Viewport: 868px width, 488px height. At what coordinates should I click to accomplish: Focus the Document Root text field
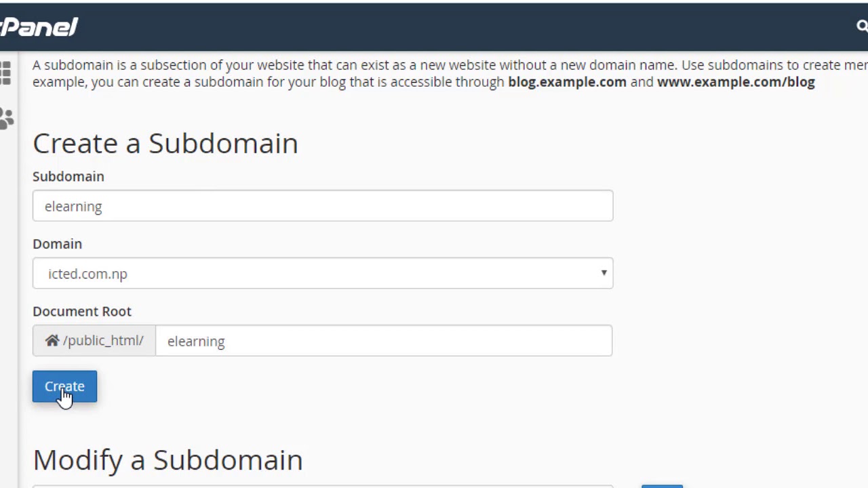pyautogui.click(x=383, y=341)
